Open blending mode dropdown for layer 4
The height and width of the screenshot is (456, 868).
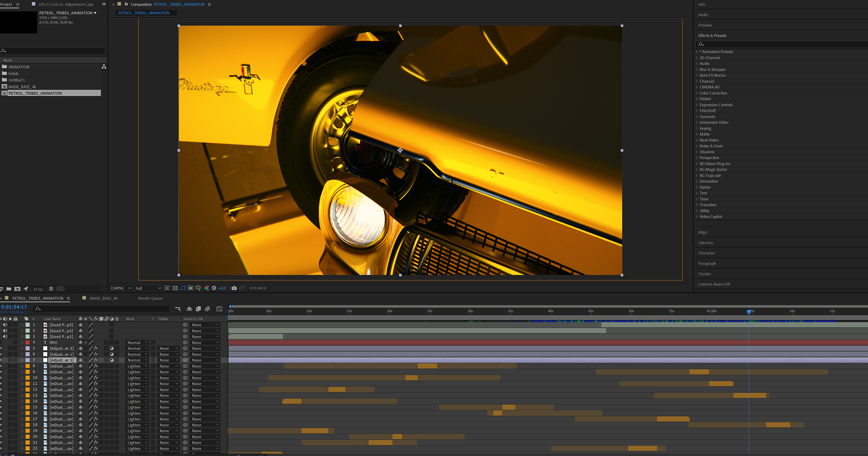point(137,343)
